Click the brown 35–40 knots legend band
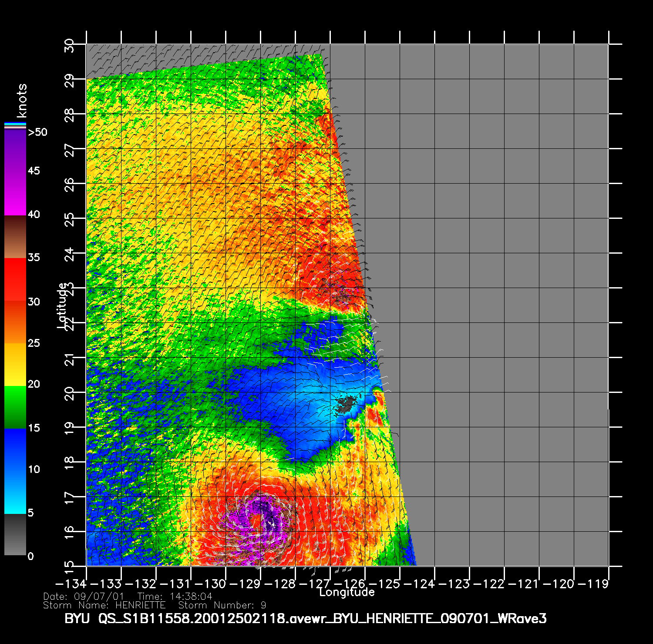Viewport: 653px width, 644px height. point(15,237)
